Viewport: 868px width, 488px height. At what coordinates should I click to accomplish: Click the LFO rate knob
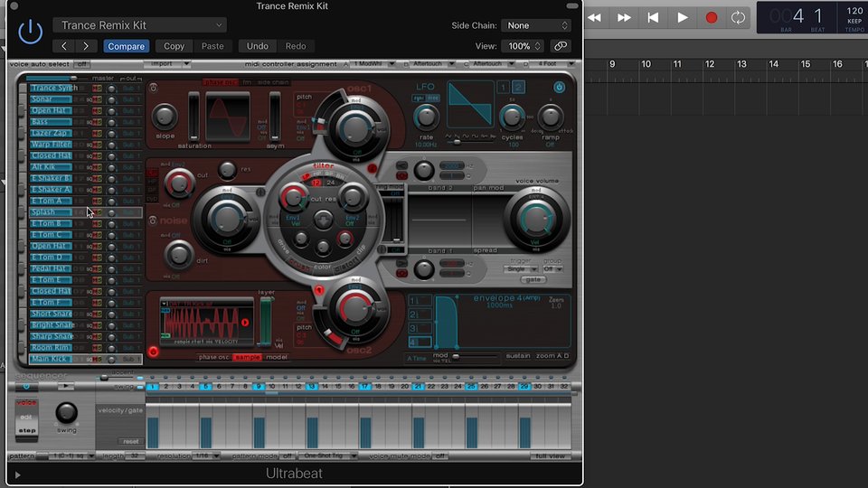[x=426, y=117]
